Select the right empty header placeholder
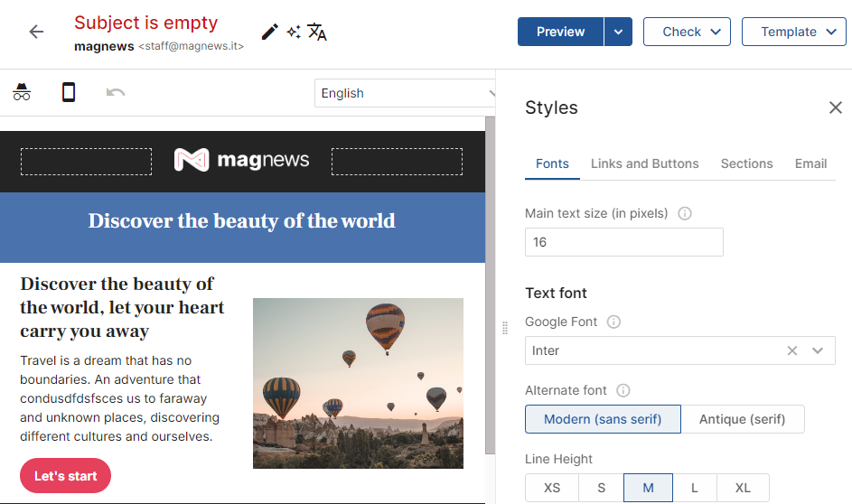This screenshot has width=852, height=504. (x=398, y=162)
